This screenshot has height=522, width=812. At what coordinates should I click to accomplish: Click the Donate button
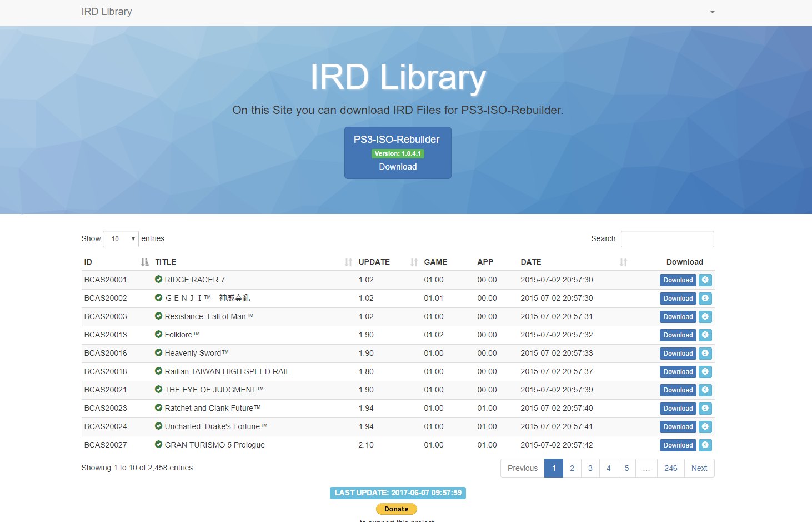[x=397, y=509]
